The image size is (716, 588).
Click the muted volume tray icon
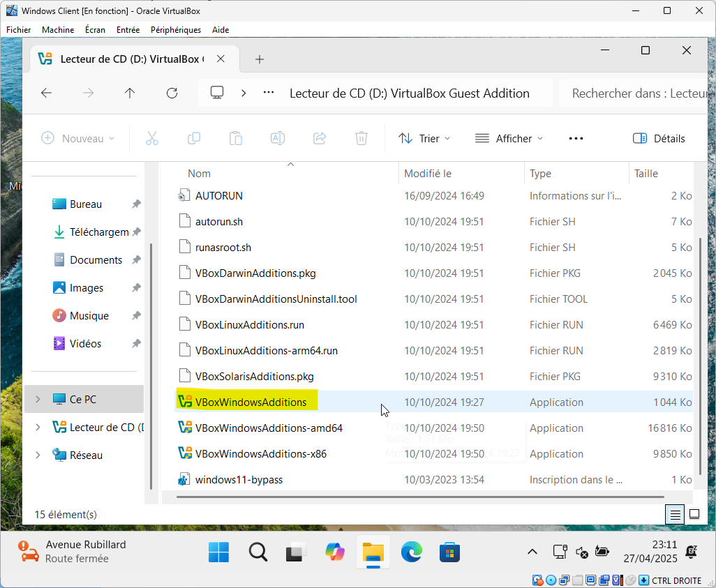pos(581,552)
